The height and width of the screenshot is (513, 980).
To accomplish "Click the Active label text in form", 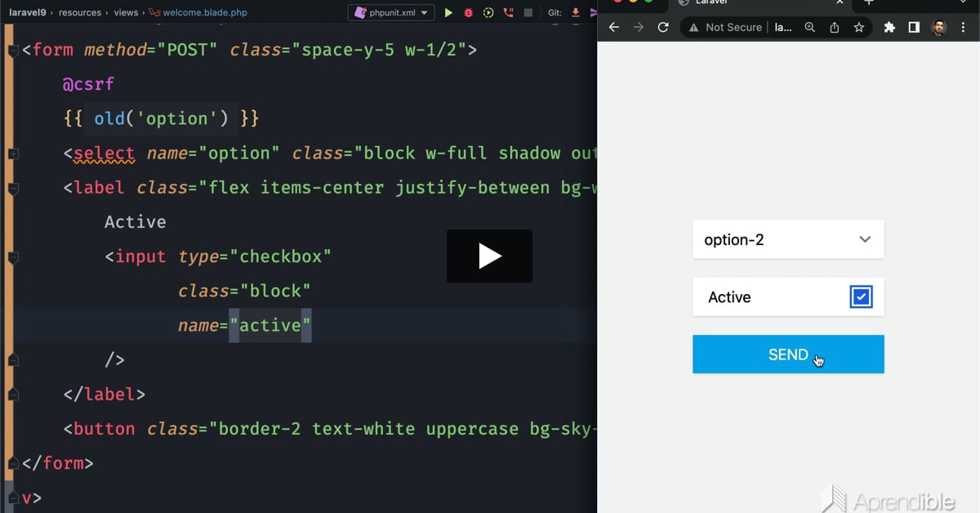I will tap(729, 297).
